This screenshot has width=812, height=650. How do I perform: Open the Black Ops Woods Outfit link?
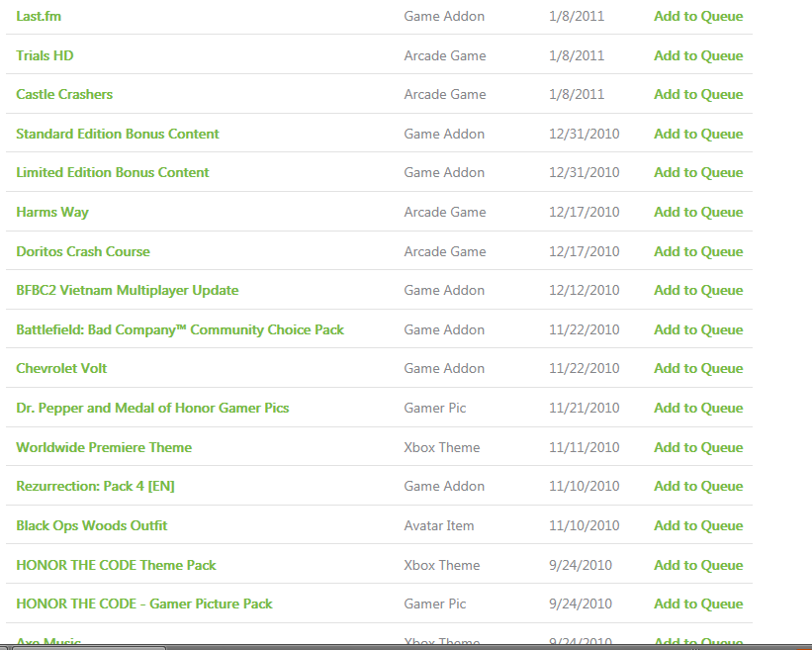coord(92,525)
